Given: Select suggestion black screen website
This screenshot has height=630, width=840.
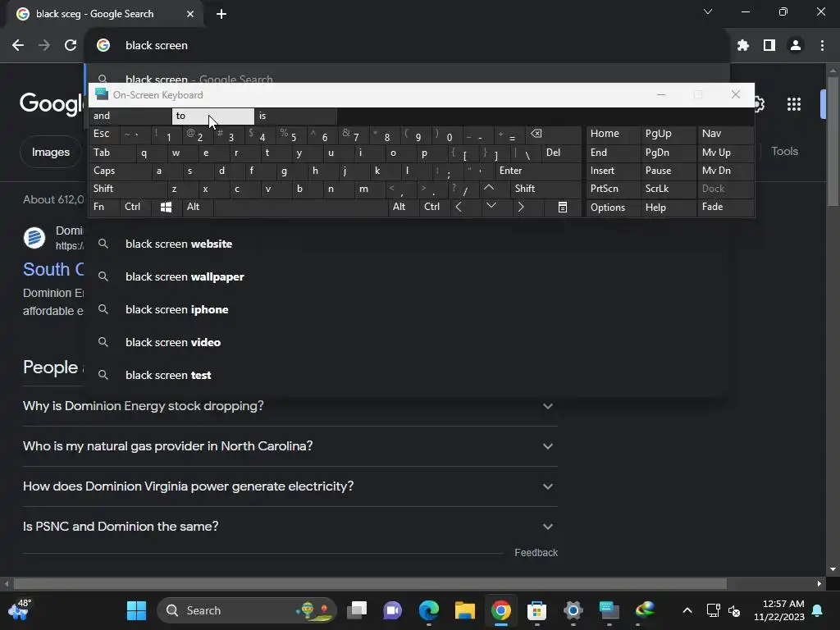Looking at the screenshot, I should click(x=407, y=244).
